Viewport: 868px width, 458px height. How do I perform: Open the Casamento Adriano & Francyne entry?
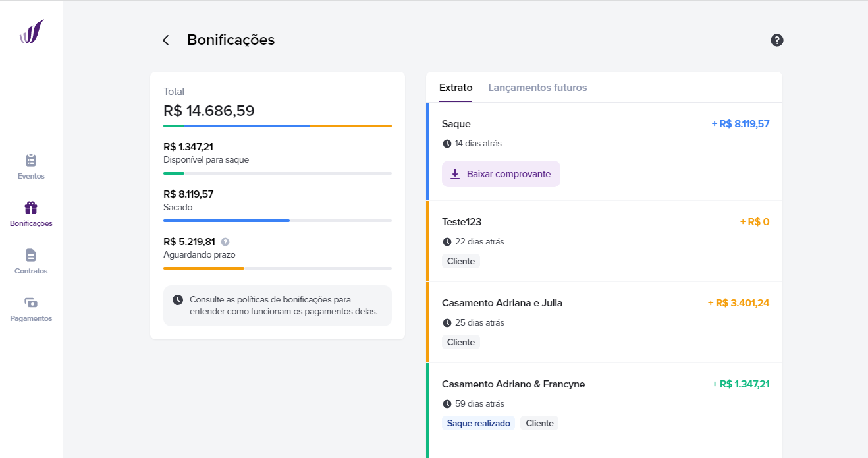click(x=605, y=403)
